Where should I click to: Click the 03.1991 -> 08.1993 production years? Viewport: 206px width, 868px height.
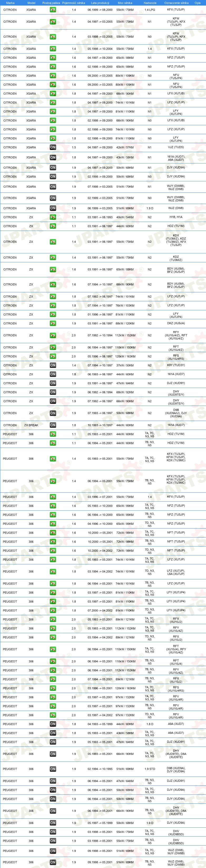tap(100, 217)
